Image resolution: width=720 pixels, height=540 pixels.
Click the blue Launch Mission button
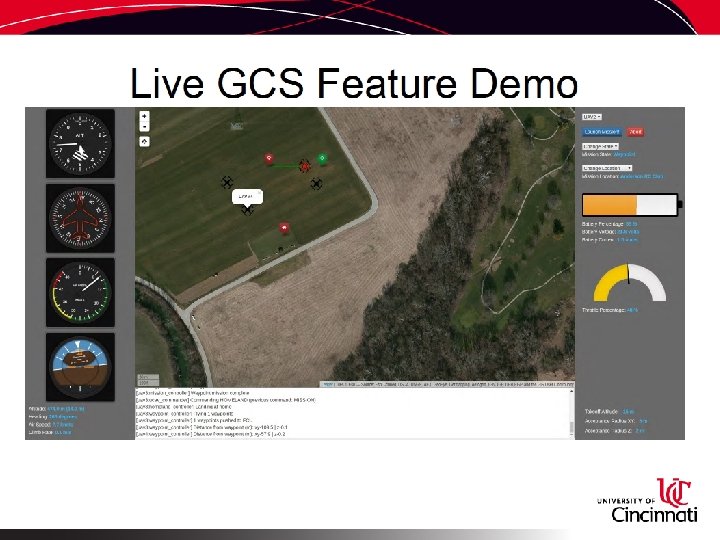coord(602,132)
